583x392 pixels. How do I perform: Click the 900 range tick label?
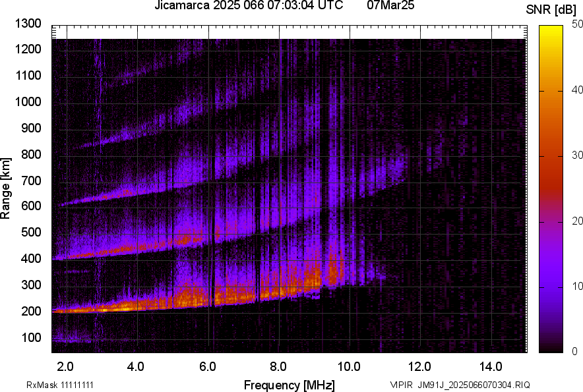click(x=31, y=128)
